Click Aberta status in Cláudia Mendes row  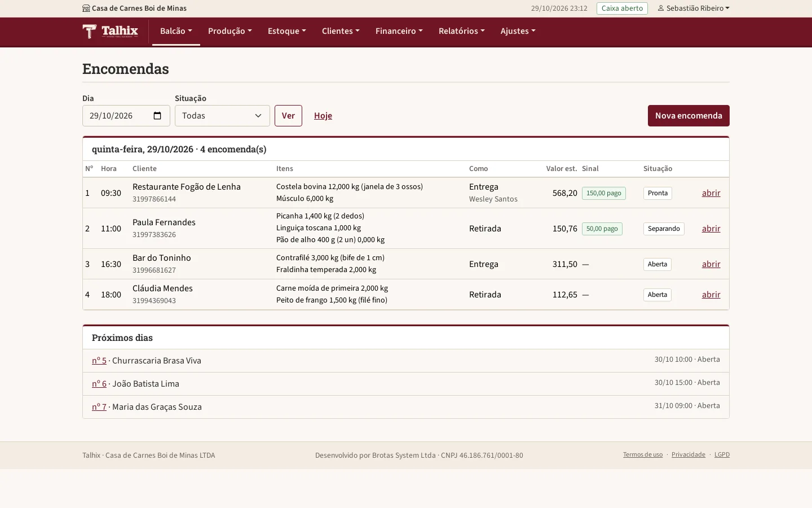click(657, 295)
